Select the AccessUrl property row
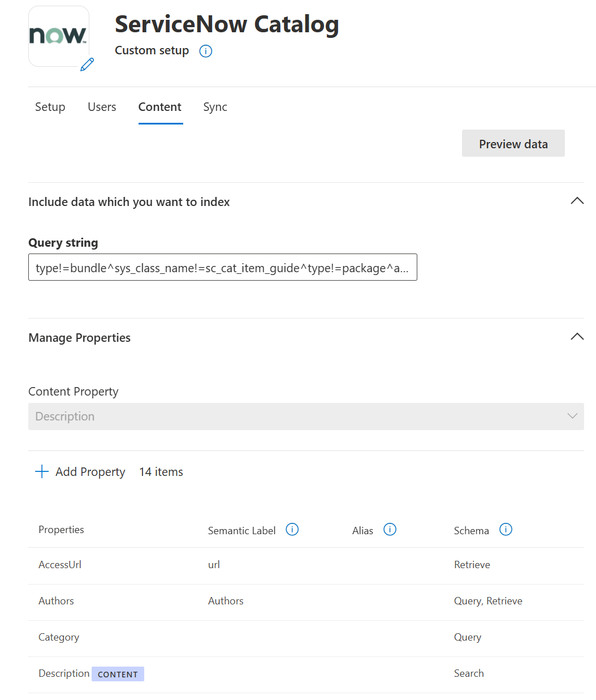 pos(306,565)
